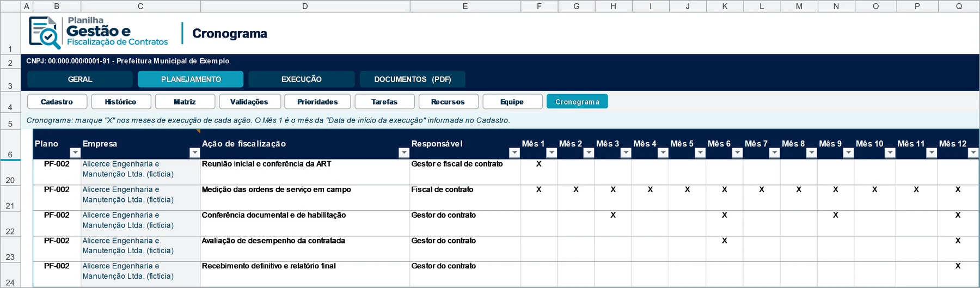Select cell 'Reunião inicial e conferência da ART'
The image size is (980, 288).
305,172
